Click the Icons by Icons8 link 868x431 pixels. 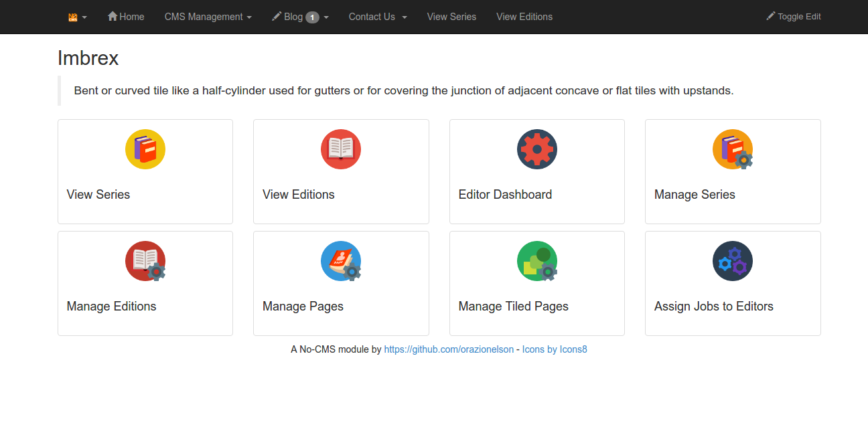555,349
